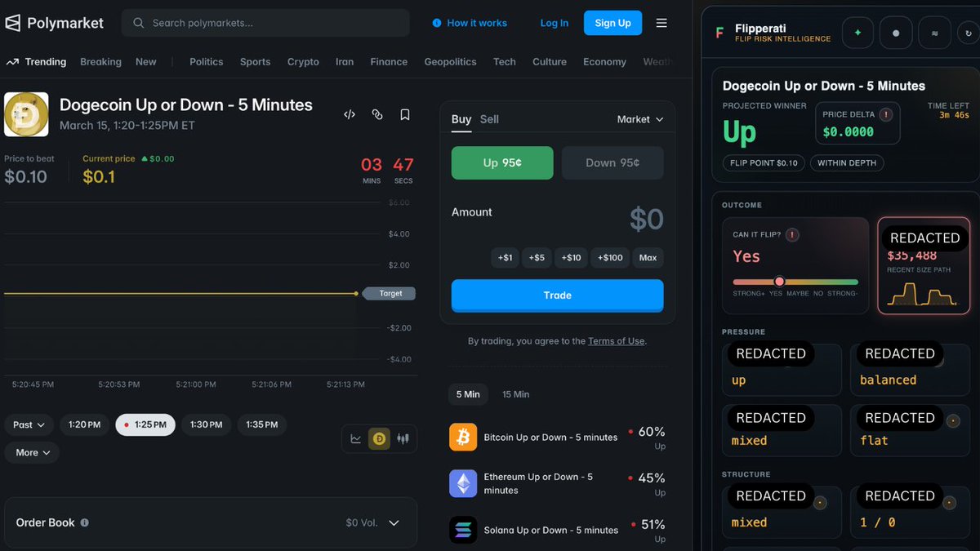
Task: Open the Politics category
Action: 207,62
